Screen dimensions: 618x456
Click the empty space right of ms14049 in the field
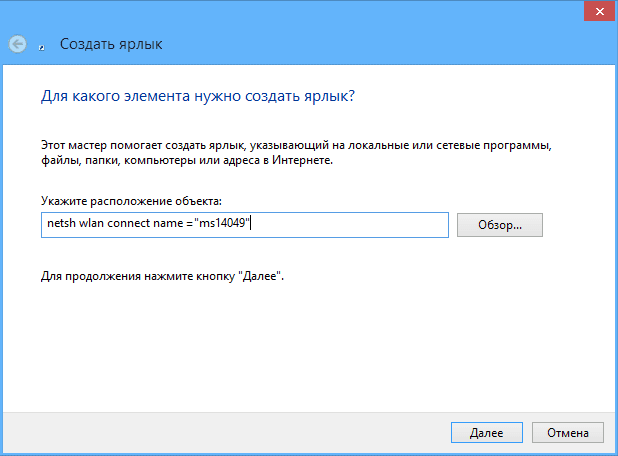click(349, 225)
